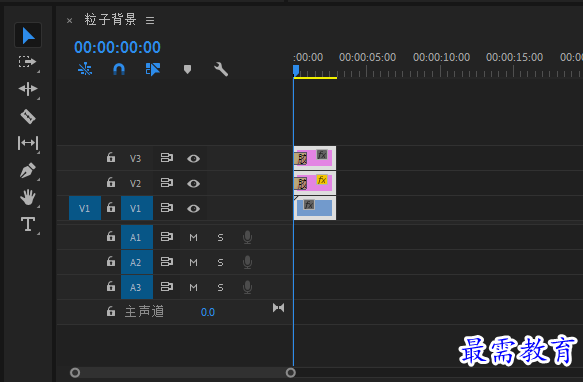This screenshot has height=382, width=583.
Task: Solo track A3
Action: click(220, 288)
